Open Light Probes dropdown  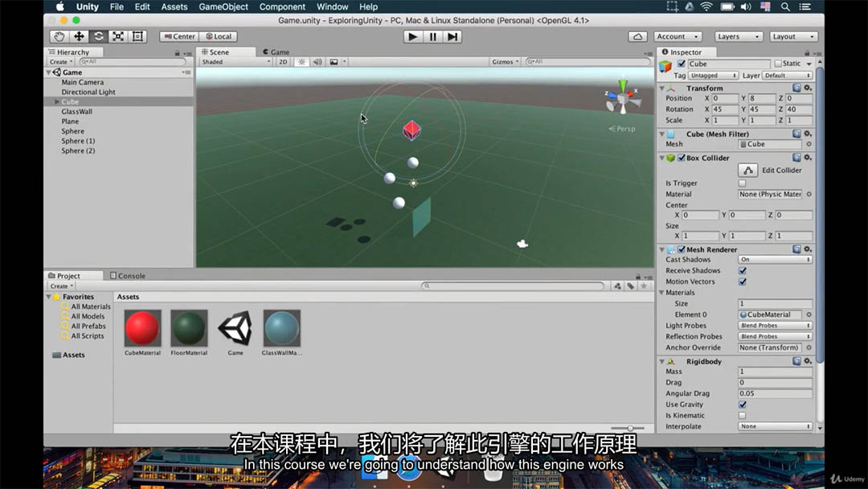coord(775,326)
